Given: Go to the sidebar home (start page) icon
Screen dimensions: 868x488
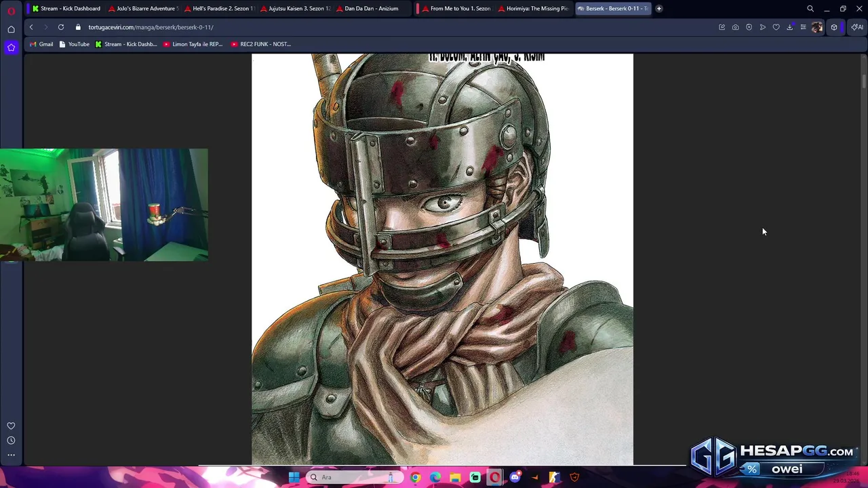Looking at the screenshot, I should click(x=11, y=29).
